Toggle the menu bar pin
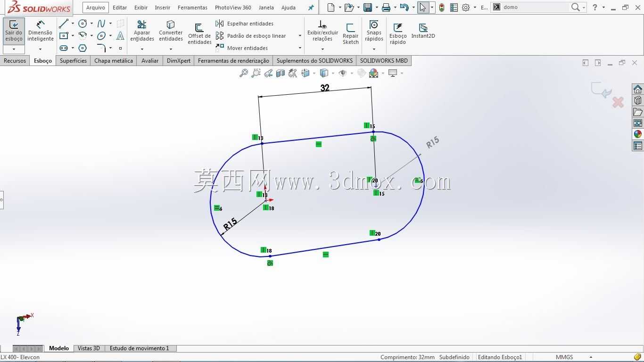 (x=311, y=8)
